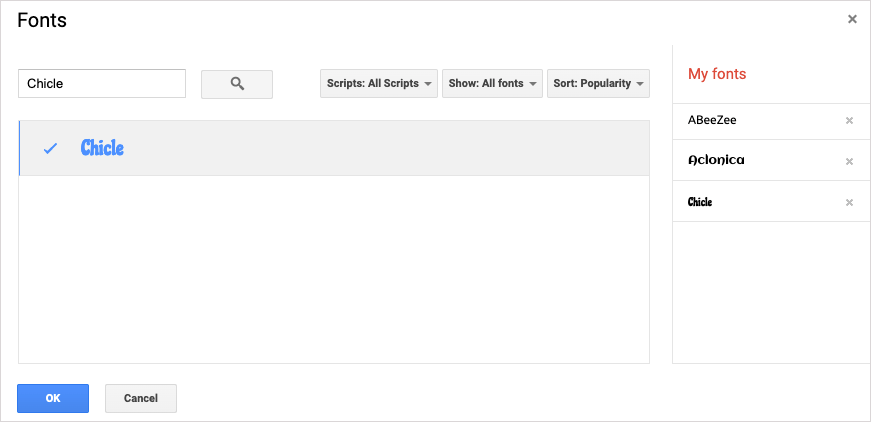The height and width of the screenshot is (422, 871).
Task: Remove Aclonica from My fonts
Action: (x=849, y=161)
